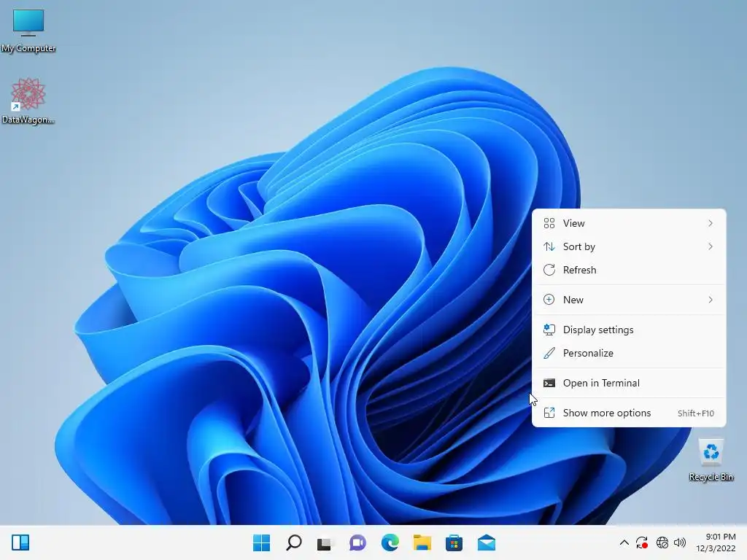Open Microsoft Store from taskbar
Image resolution: width=747 pixels, height=560 pixels.
[454, 542]
